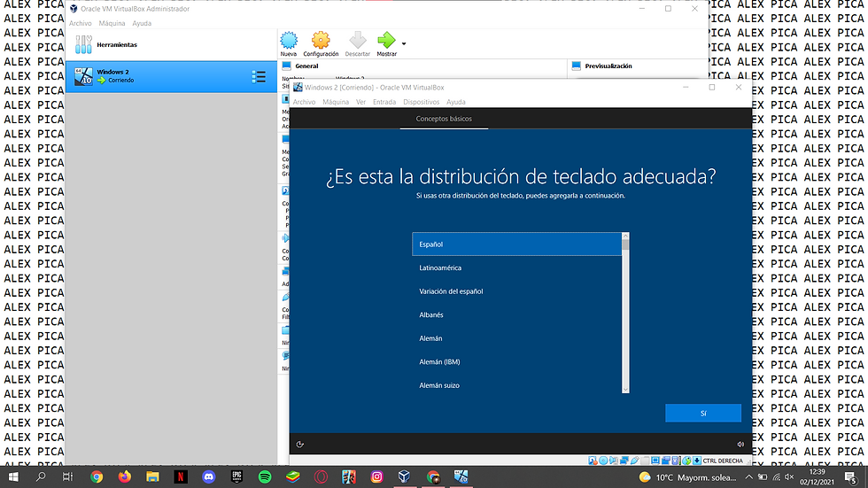The width and height of the screenshot is (868, 488).
Task: Open Task View on the taskbar
Action: pyautogui.click(x=67, y=477)
